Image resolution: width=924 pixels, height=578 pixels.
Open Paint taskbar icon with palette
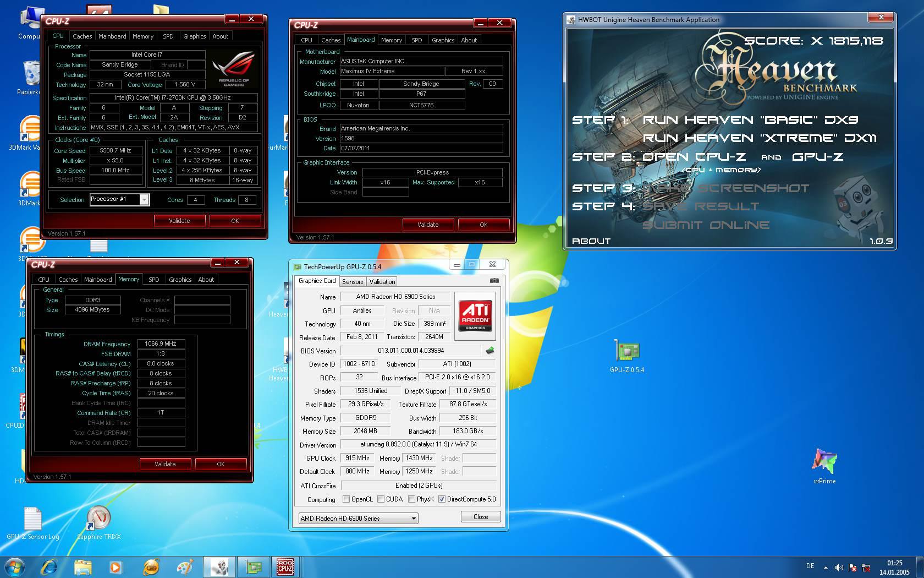(185, 567)
